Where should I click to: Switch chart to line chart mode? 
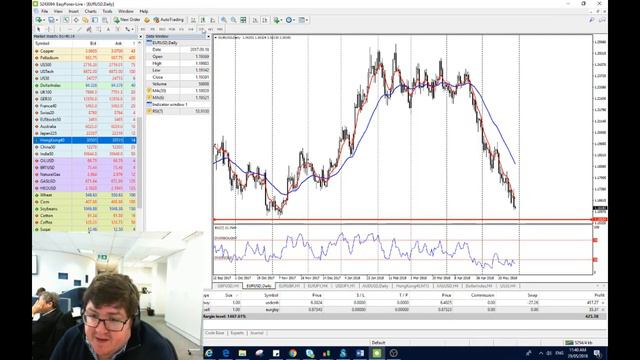pyautogui.click(x=213, y=20)
